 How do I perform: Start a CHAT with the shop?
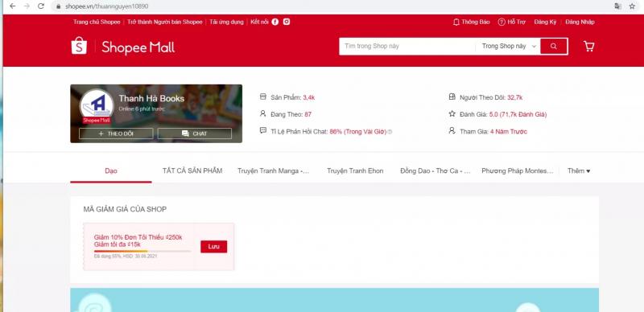[195, 133]
